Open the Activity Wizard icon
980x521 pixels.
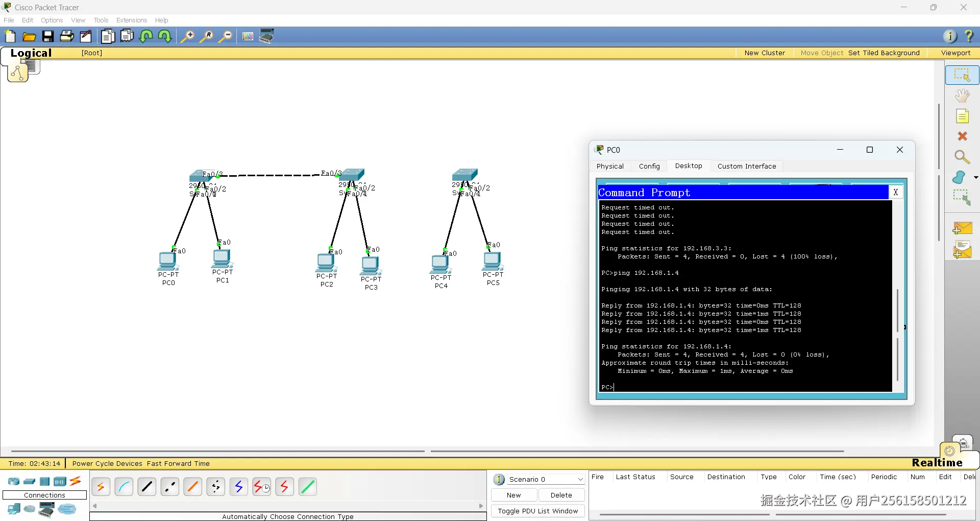[86, 36]
